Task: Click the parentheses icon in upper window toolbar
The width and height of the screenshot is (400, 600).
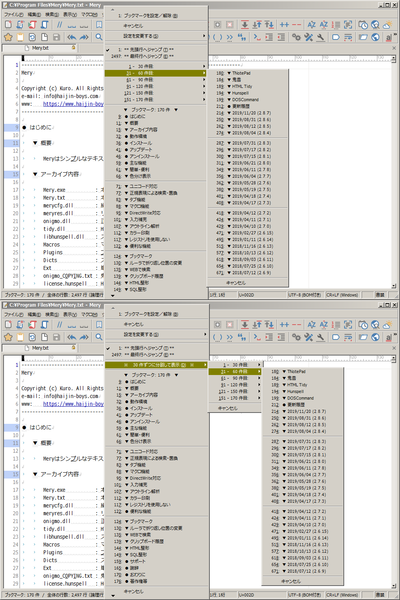Action: pyautogui.click(x=217, y=37)
